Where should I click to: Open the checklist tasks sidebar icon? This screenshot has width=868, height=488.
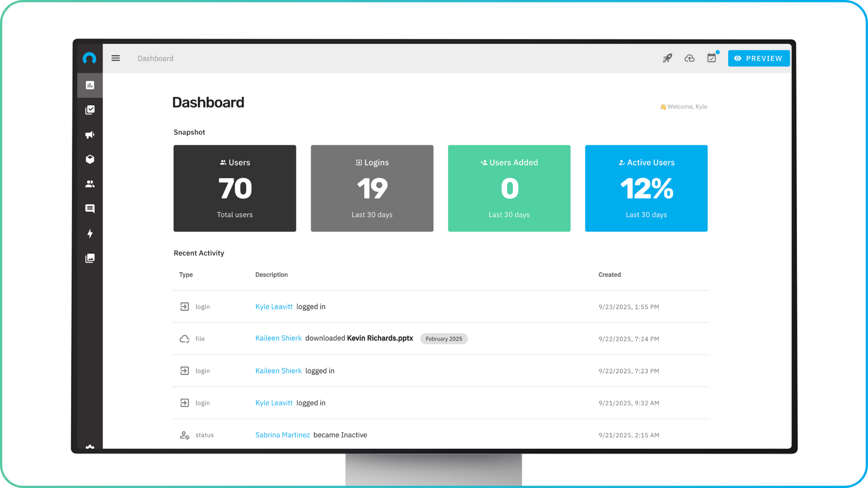[x=90, y=110]
